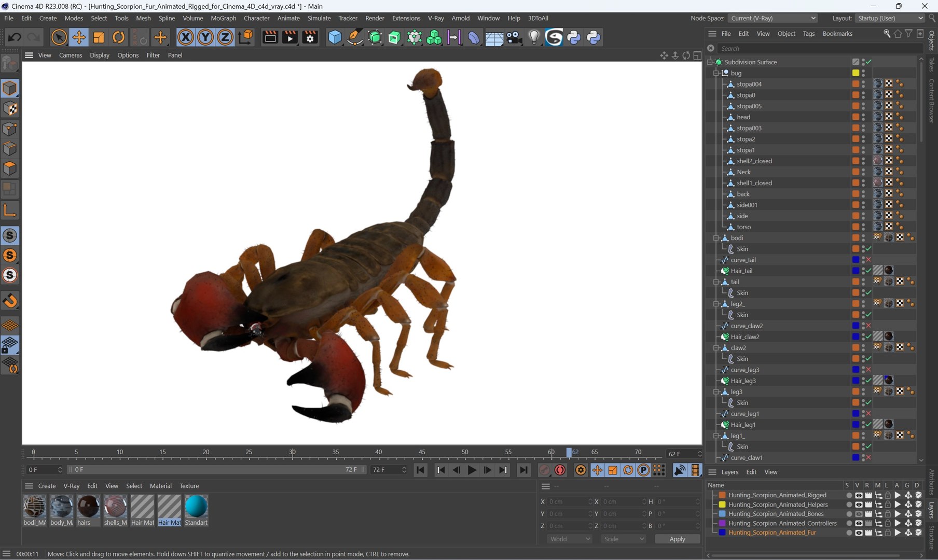Toggle Subdivision Surface enable checkmark

pyautogui.click(x=868, y=62)
